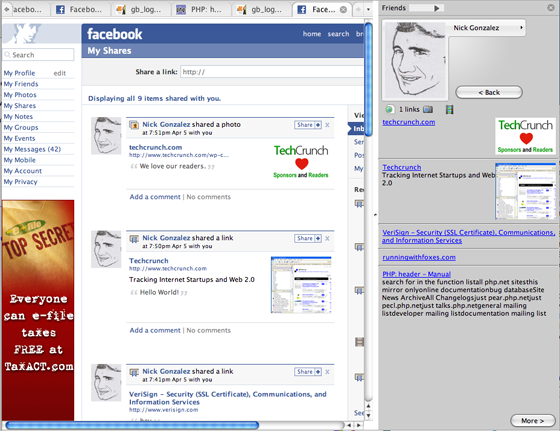Viewport: 560px width, 431px height.
Task: Click Techcrunch link in Friends panel
Action: pos(401,167)
